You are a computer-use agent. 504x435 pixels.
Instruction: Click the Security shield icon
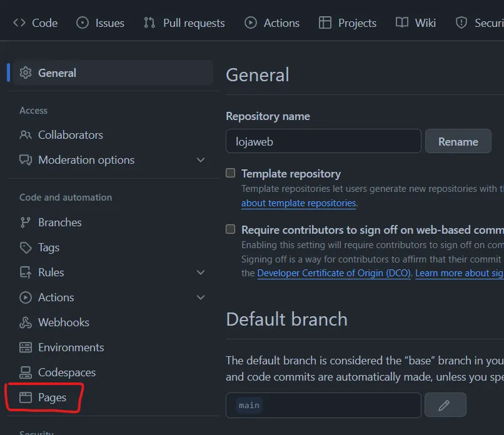(461, 22)
